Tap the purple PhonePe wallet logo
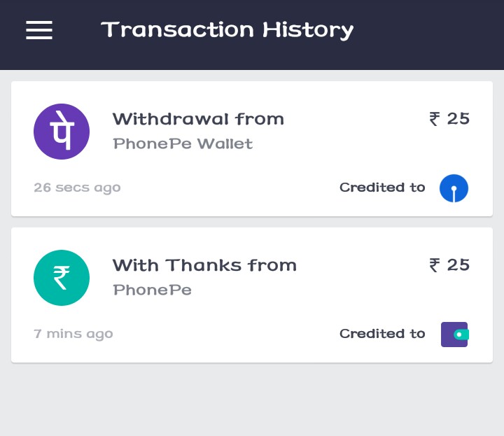Image resolution: width=504 pixels, height=436 pixels. 62,132
